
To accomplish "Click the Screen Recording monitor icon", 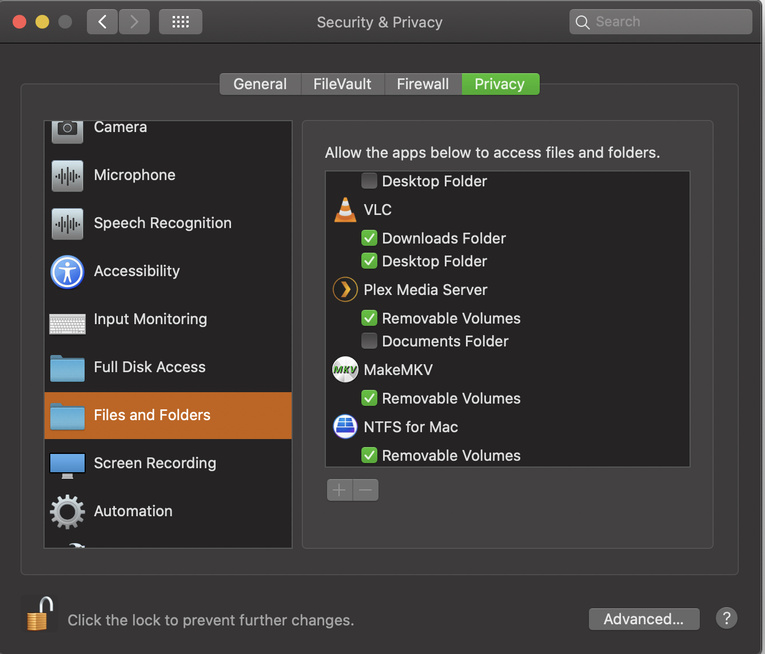I will point(67,463).
